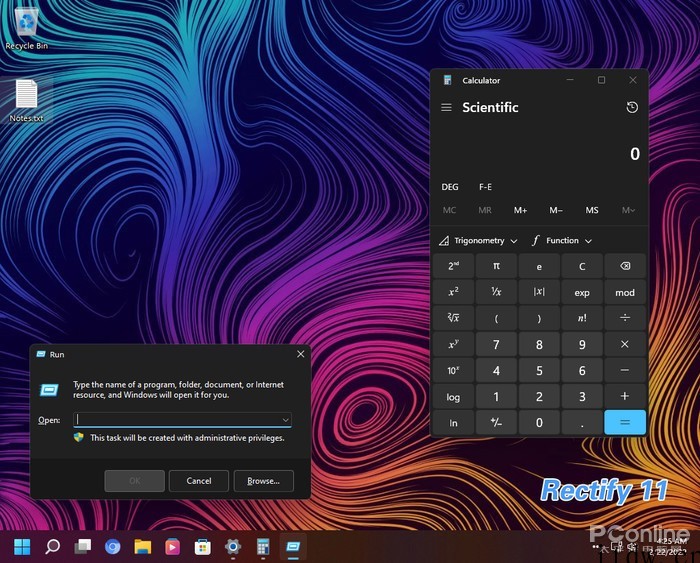The image size is (700, 563).
Task: Click Cancel in the Run dialog
Action: pyautogui.click(x=199, y=481)
